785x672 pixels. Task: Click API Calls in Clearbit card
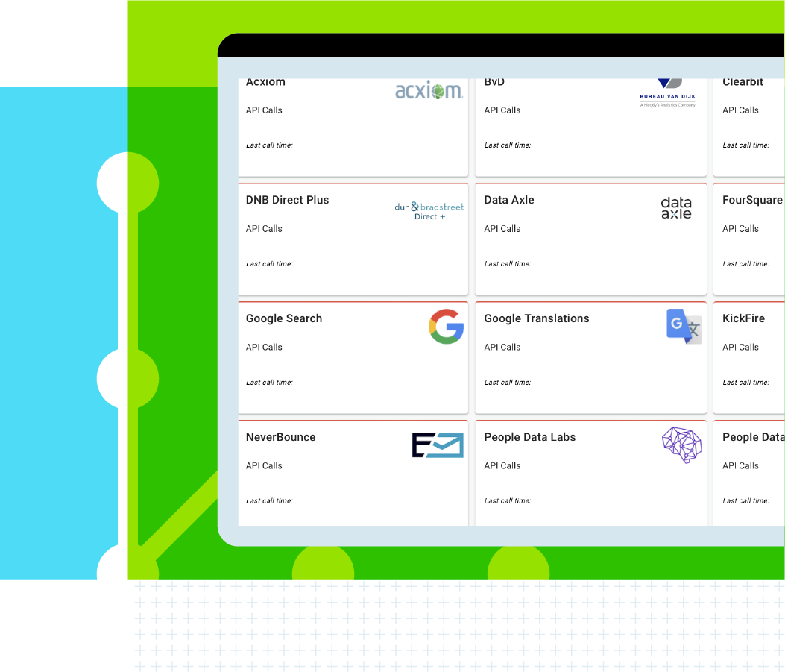pos(740,110)
